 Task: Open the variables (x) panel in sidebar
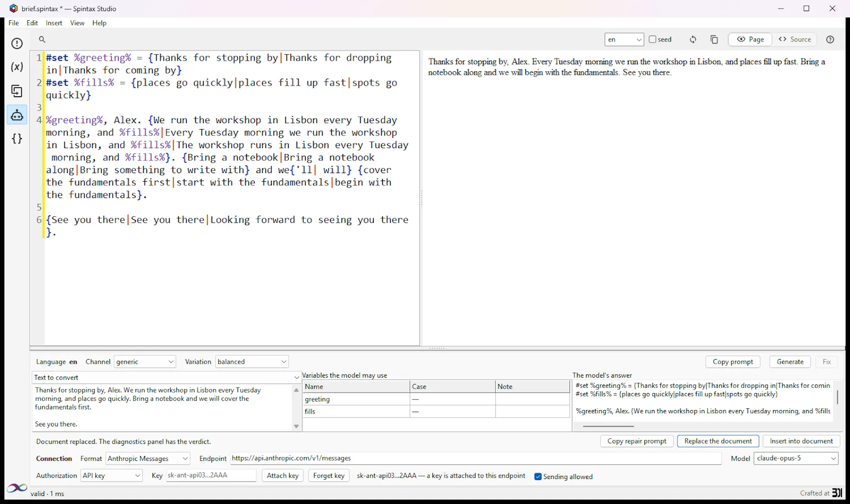(17, 67)
